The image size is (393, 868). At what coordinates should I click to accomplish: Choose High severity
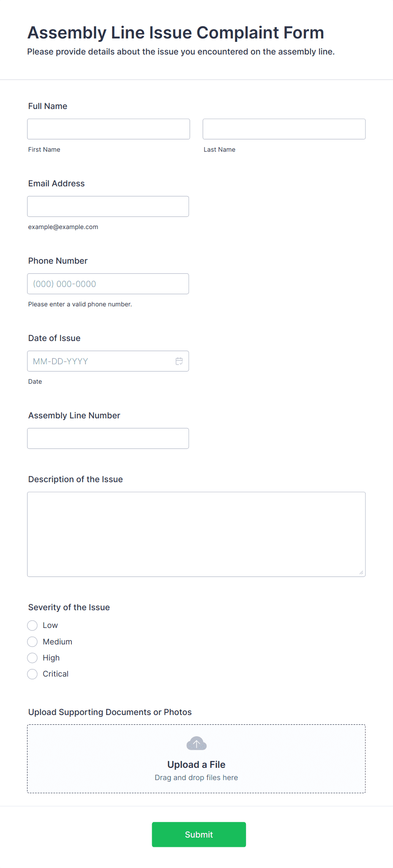coord(33,658)
